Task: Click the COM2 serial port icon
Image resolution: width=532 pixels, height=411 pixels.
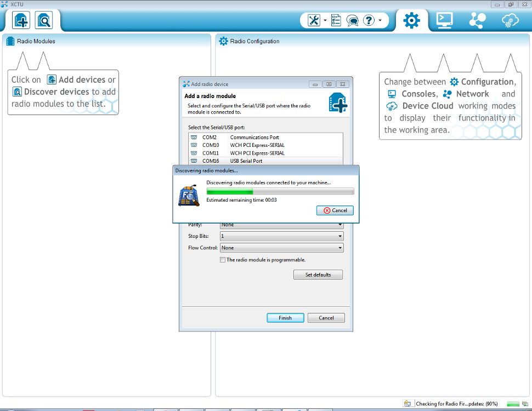Action: (194, 138)
